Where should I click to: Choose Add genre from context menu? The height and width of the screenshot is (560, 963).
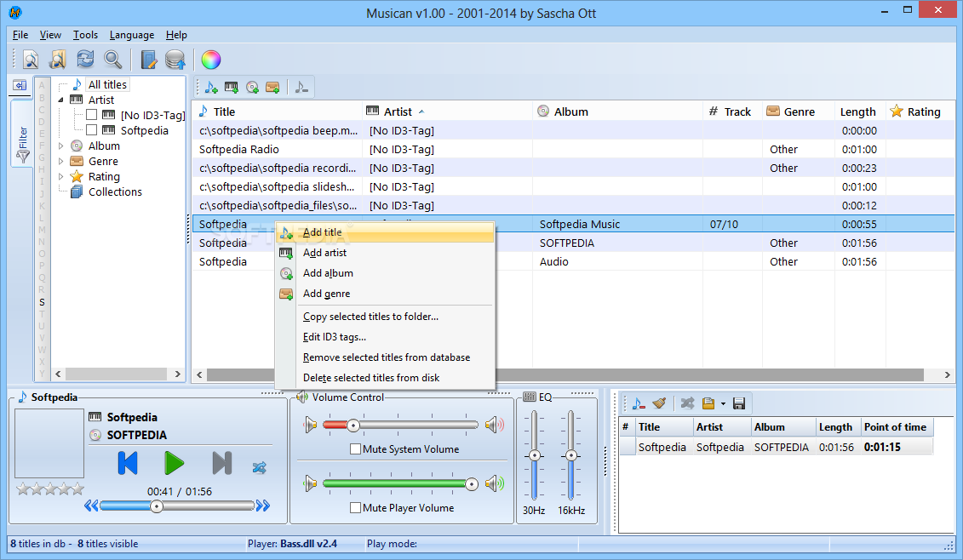(385, 294)
